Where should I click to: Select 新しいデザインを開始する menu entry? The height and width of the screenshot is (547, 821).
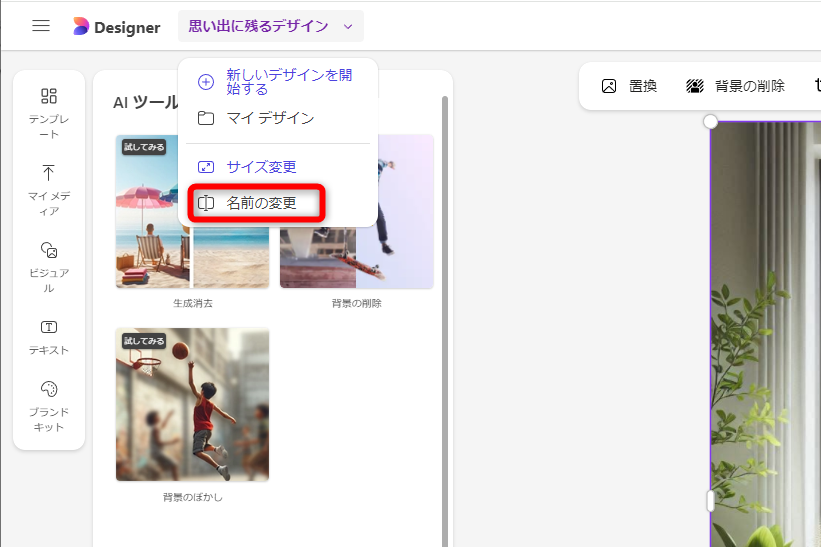(x=289, y=82)
